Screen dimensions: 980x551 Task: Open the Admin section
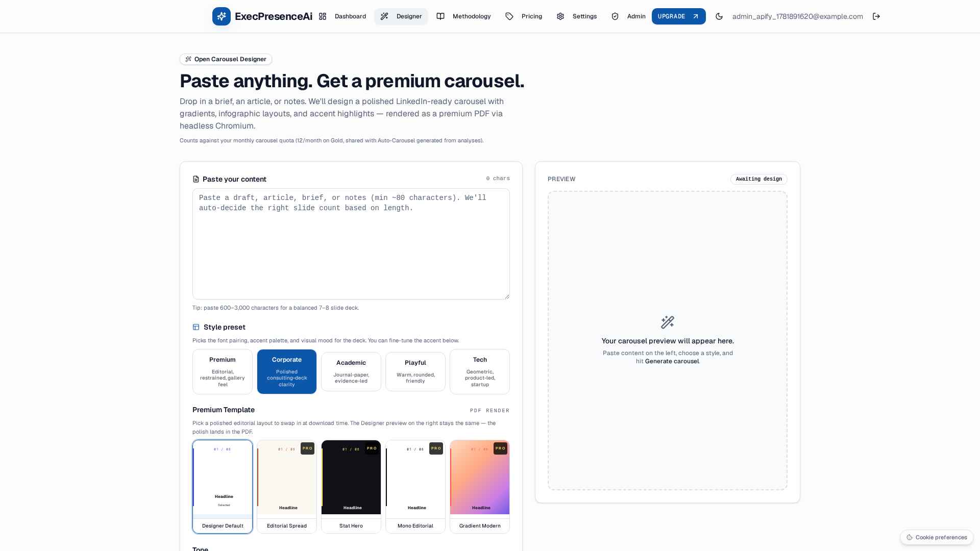628,16
